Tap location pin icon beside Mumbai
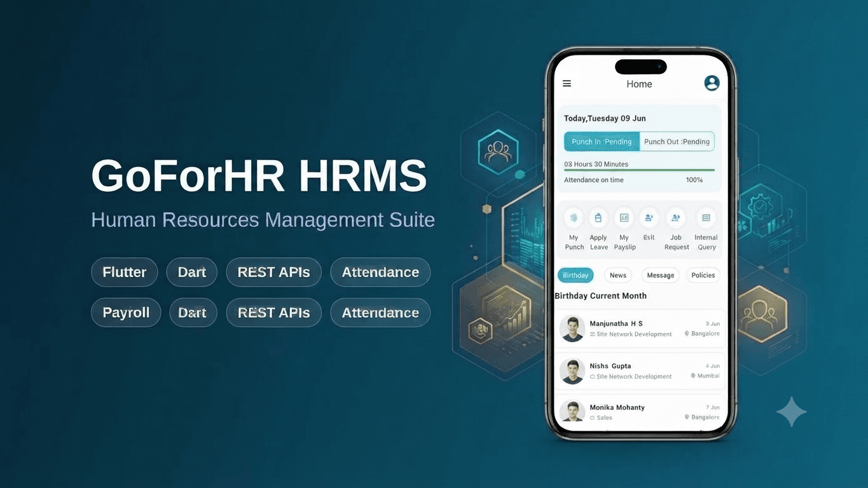Screen dimensions: 868x488 point(693,376)
